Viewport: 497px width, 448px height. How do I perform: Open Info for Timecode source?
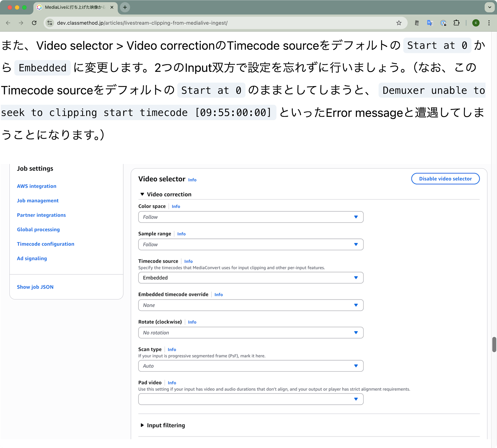coord(188,261)
